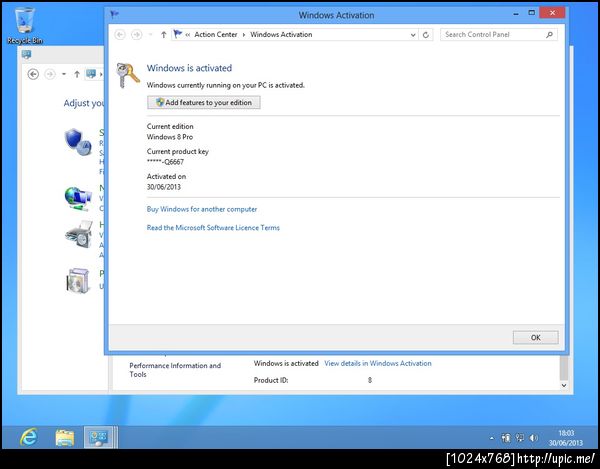Click Product ID label in System window
The image size is (600, 469).
coord(271,380)
